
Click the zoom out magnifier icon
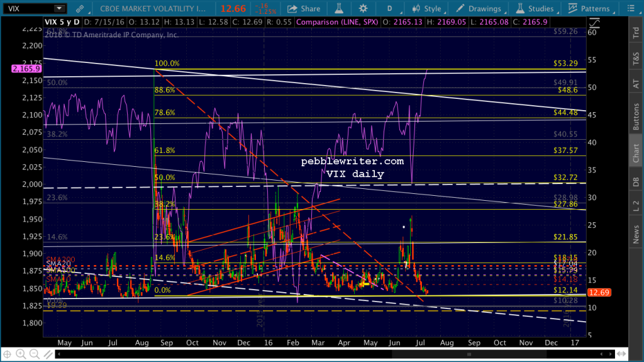[35, 354]
